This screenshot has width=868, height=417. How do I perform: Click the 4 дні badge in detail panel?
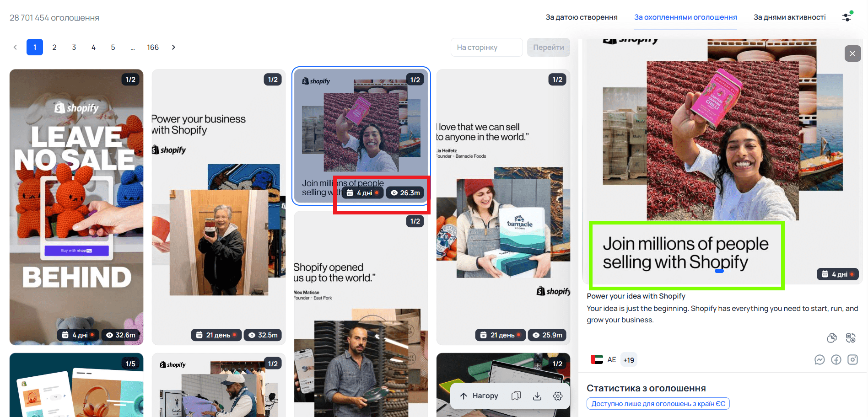pos(838,274)
